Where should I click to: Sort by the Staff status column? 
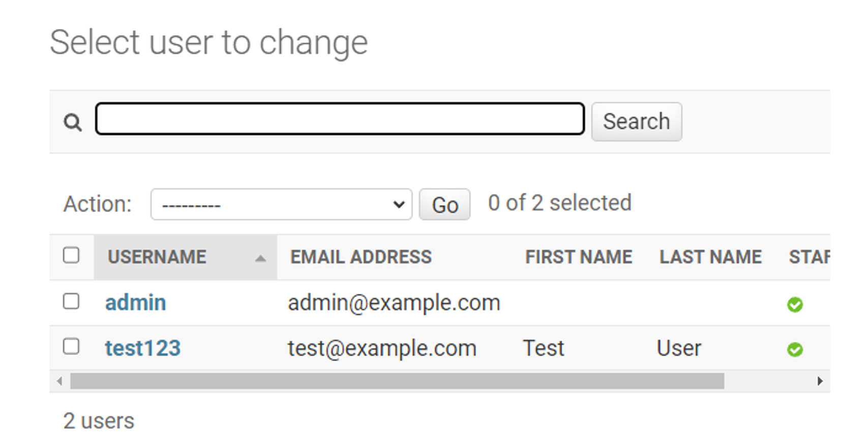click(x=809, y=257)
